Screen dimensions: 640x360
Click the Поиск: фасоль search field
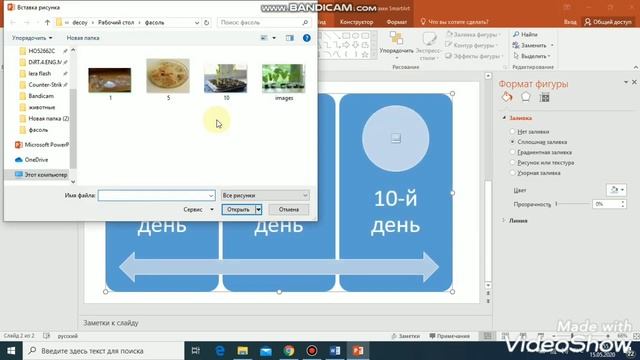tap(263, 22)
